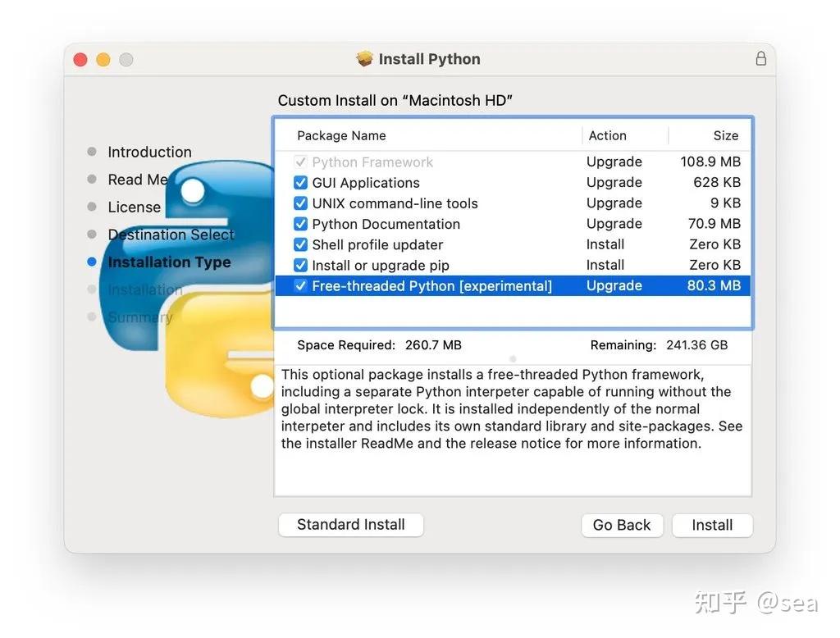Click the Python installer icon in title bar

coord(364,58)
